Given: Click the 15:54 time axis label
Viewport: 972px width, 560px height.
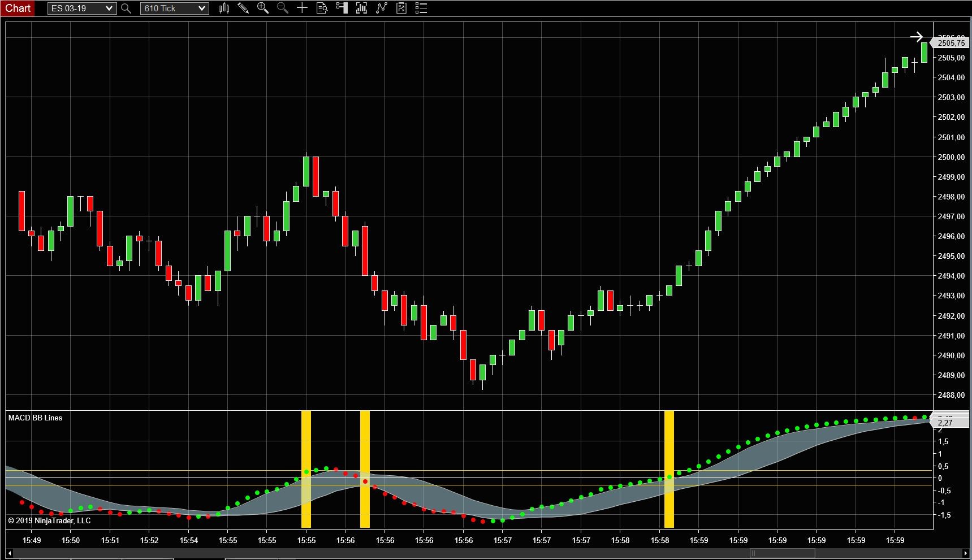Looking at the screenshot, I should point(189,540).
